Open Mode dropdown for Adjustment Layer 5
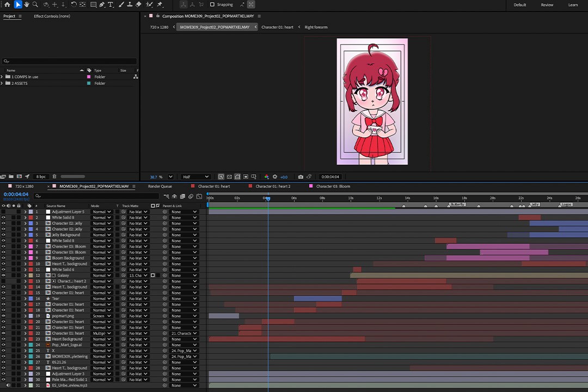 pyautogui.click(x=102, y=212)
